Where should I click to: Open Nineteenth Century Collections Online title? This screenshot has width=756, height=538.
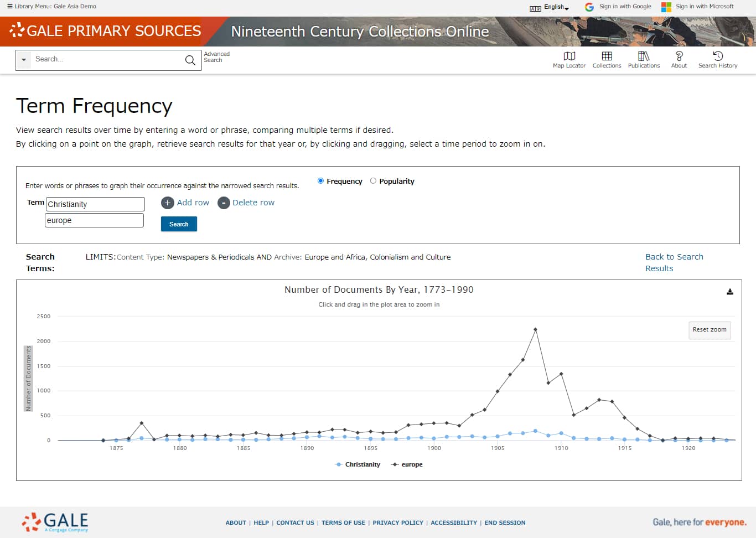click(x=360, y=32)
